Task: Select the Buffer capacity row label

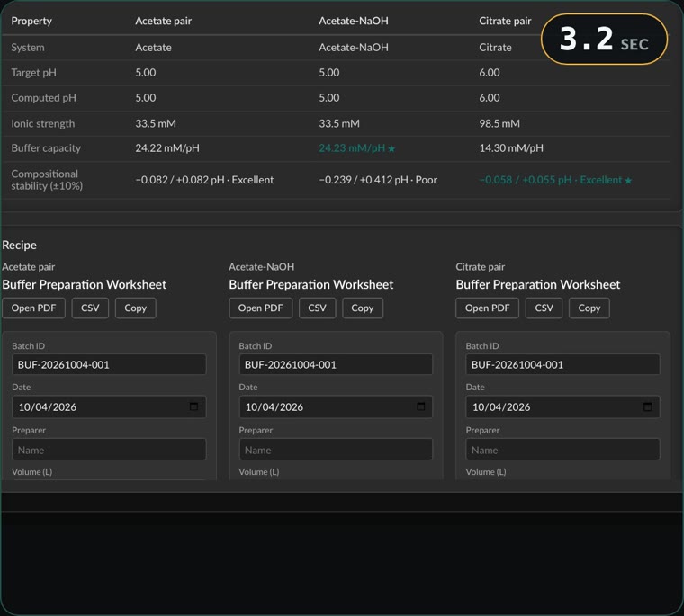Action: tap(46, 148)
